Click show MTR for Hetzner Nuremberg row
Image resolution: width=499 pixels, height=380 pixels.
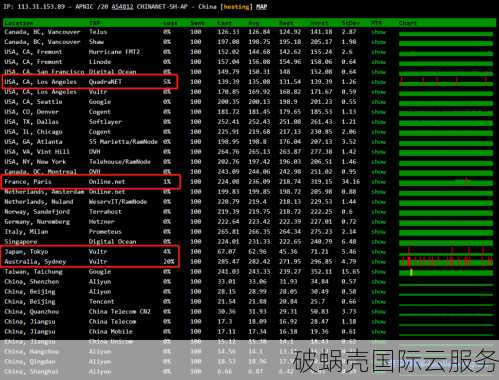pos(378,222)
